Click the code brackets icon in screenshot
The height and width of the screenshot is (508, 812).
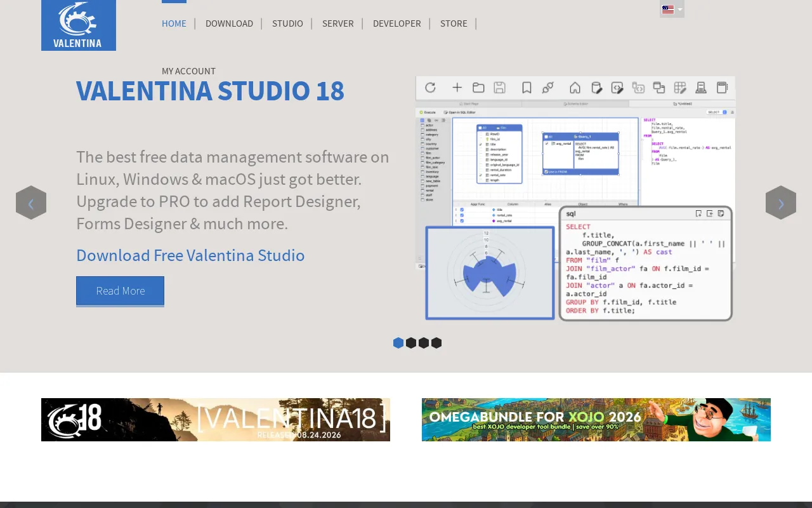pyautogui.click(x=617, y=88)
